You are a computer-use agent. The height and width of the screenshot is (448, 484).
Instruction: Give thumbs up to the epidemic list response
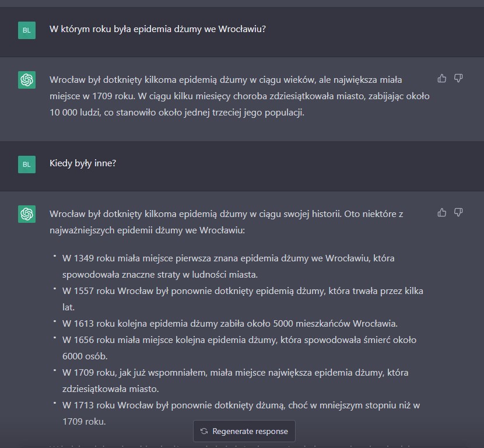pos(441,212)
